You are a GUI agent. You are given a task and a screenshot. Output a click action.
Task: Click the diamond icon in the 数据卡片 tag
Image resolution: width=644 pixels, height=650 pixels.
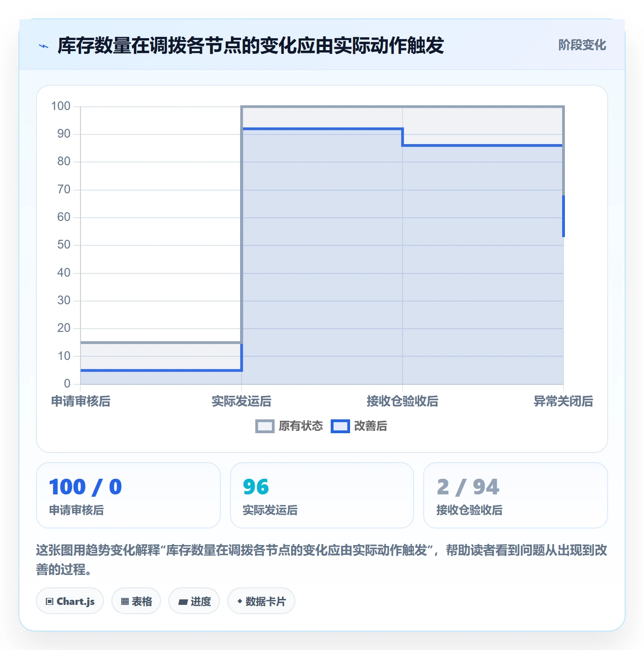point(240,601)
